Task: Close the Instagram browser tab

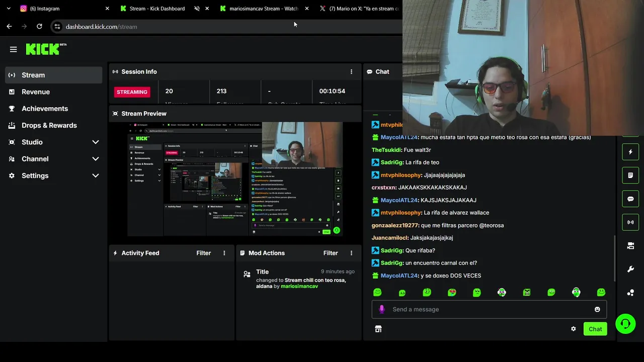Action: point(107,9)
